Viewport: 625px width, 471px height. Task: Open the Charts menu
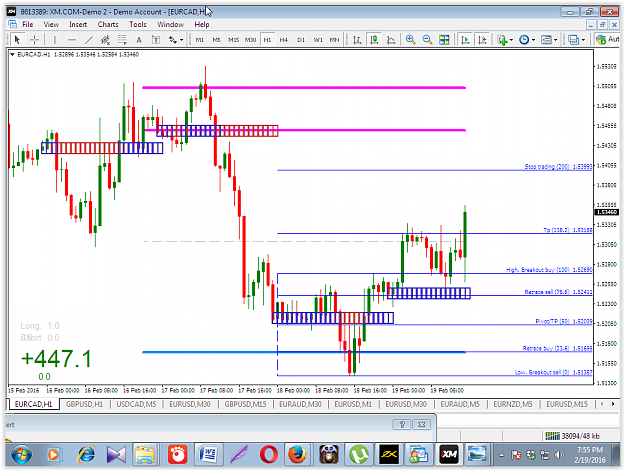click(108, 24)
